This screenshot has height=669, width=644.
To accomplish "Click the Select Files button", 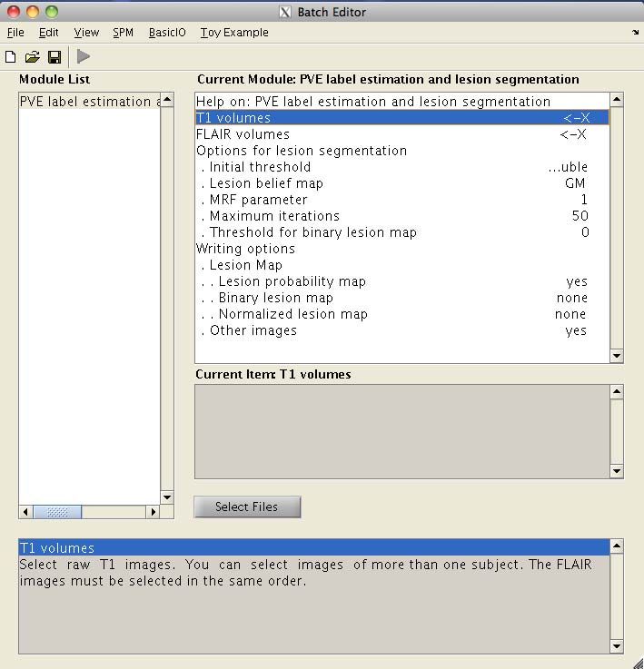I will click(x=247, y=507).
